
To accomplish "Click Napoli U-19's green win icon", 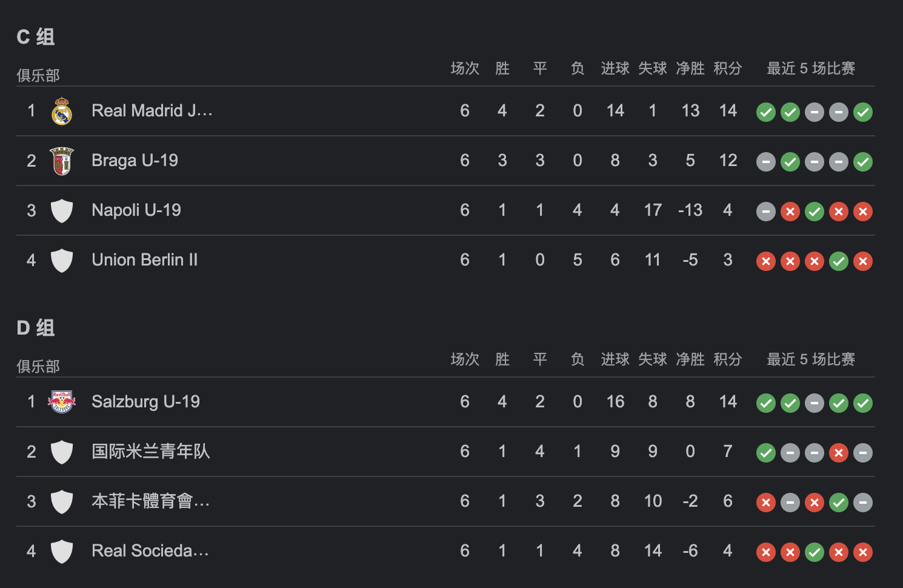I will pyautogui.click(x=815, y=212).
